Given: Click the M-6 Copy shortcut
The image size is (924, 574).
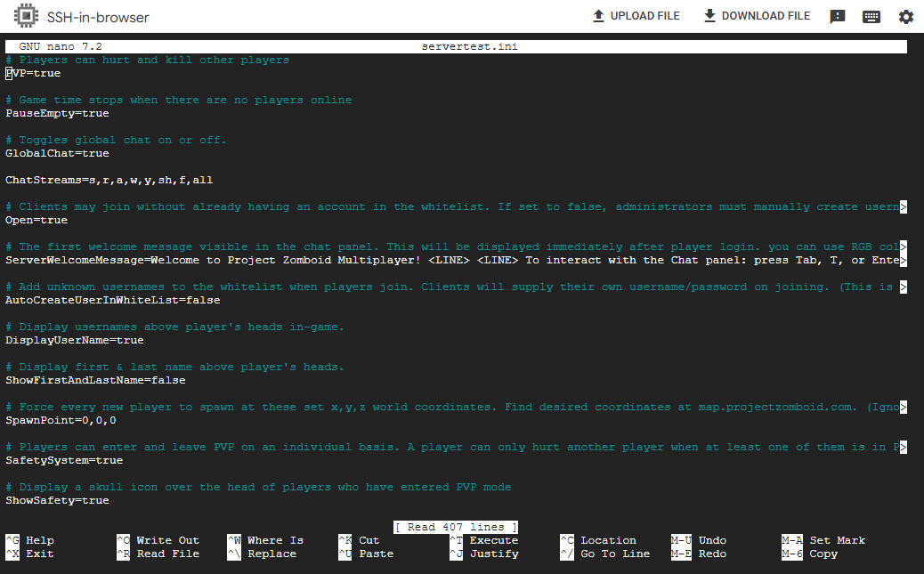Looking at the screenshot, I should point(810,554).
